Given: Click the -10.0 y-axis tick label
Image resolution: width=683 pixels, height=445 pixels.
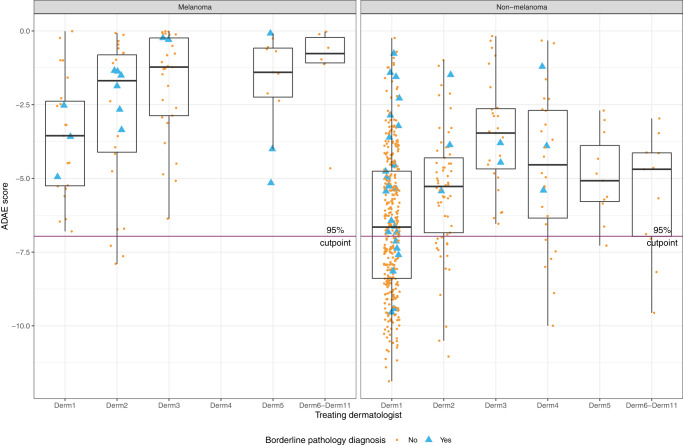Looking at the screenshot, I should [x=20, y=326].
